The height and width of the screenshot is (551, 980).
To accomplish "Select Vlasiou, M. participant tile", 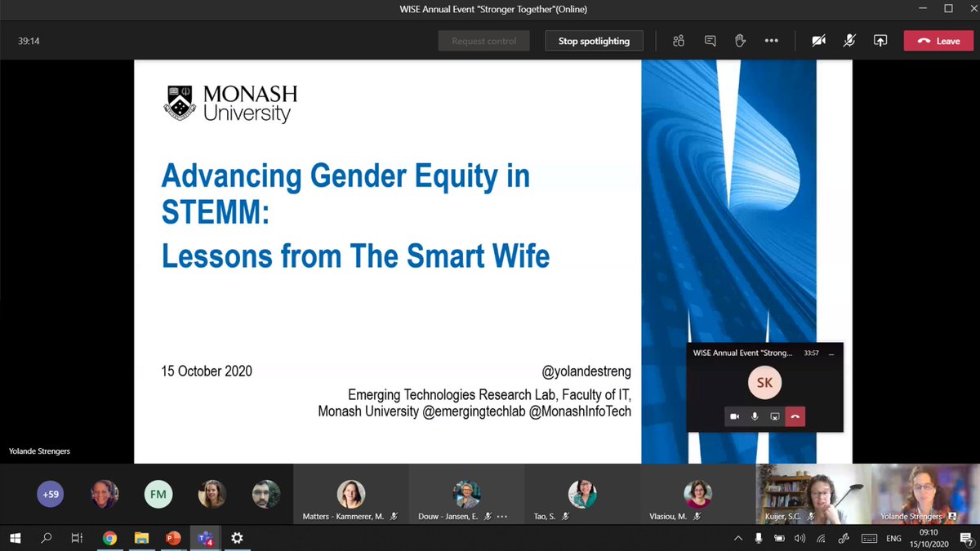I will [x=698, y=495].
